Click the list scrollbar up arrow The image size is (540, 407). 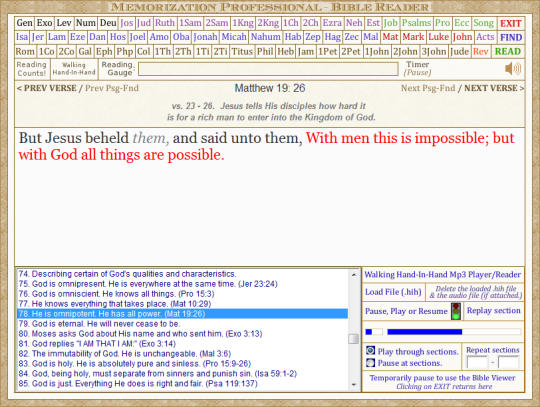pyautogui.click(x=354, y=275)
